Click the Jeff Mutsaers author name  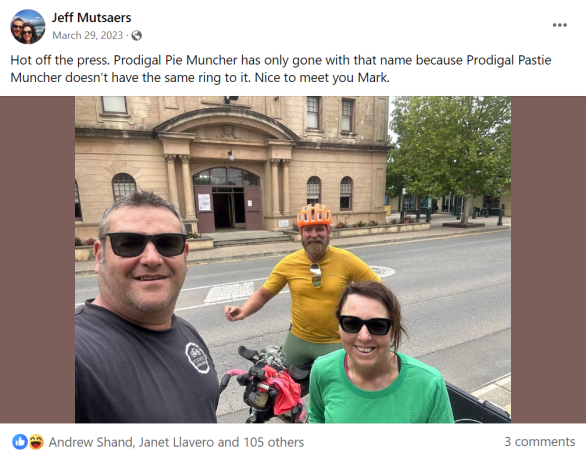[91, 18]
